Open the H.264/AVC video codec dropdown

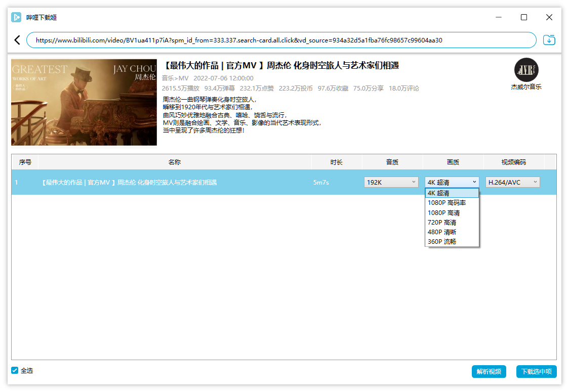[512, 182]
